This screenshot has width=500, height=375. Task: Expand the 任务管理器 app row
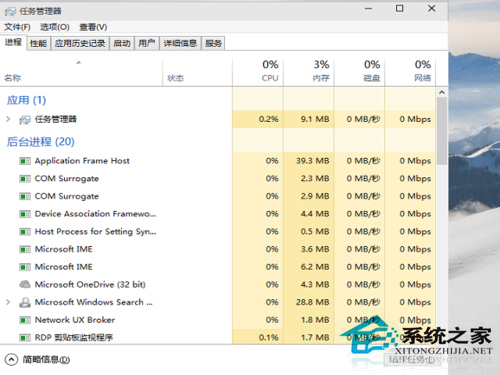click(x=8, y=119)
